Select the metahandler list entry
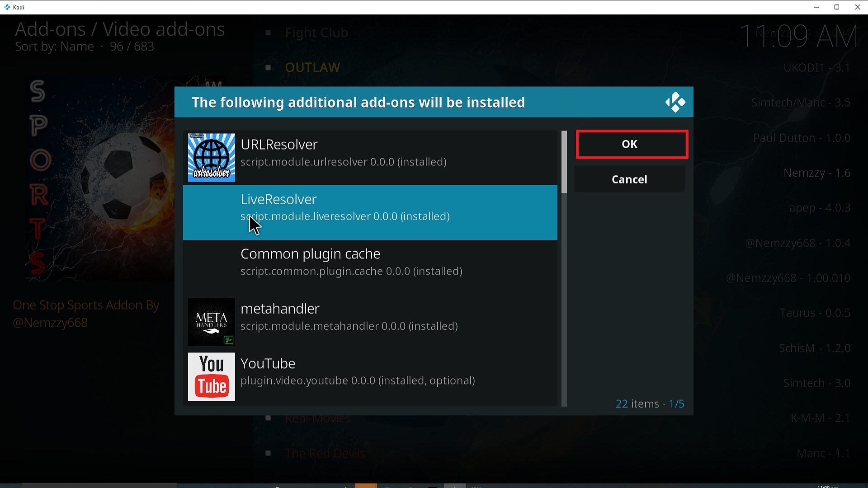 [x=370, y=322]
